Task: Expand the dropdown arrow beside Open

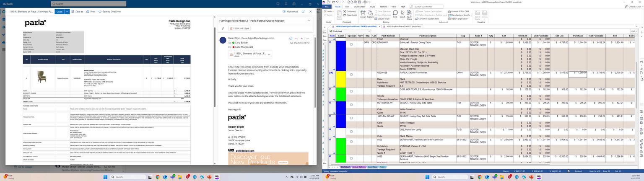Action: (x=66, y=12)
